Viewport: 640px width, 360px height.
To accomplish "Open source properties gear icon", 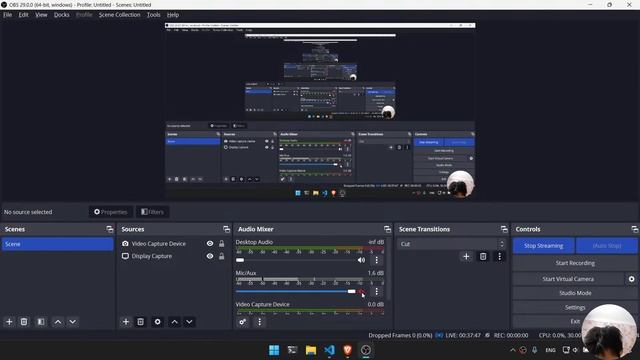I will (x=158, y=322).
